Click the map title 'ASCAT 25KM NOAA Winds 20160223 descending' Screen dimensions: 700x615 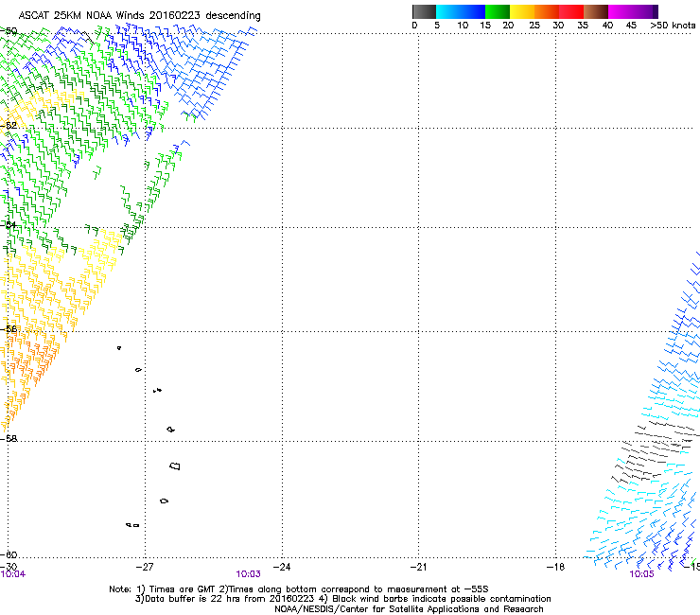[139, 15]
